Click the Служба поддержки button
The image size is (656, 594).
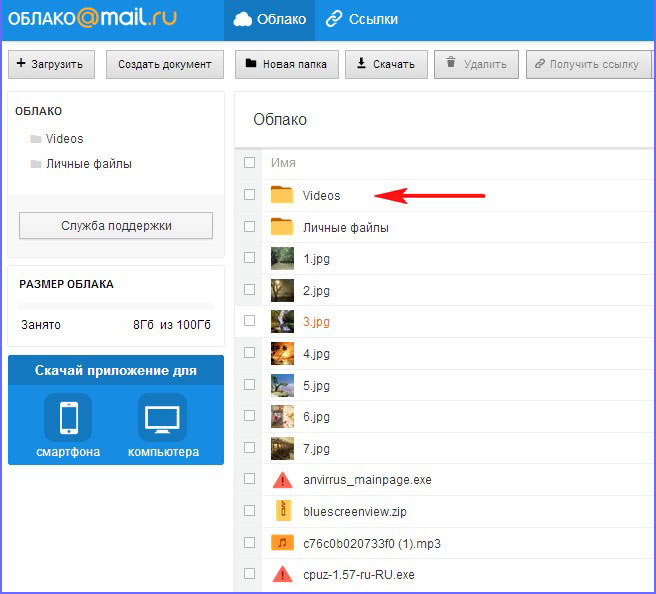click(116, 226)
